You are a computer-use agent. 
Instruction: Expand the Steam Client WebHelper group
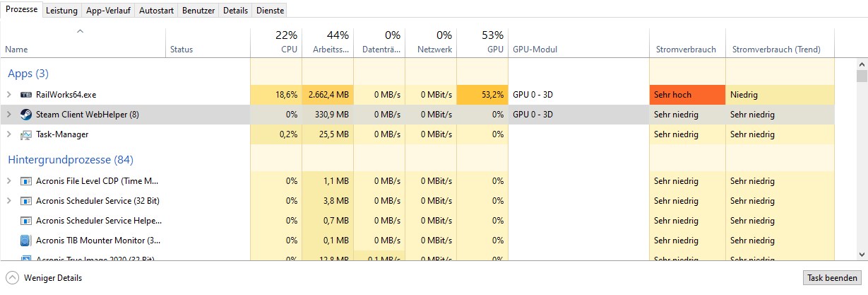click(9, 115)
